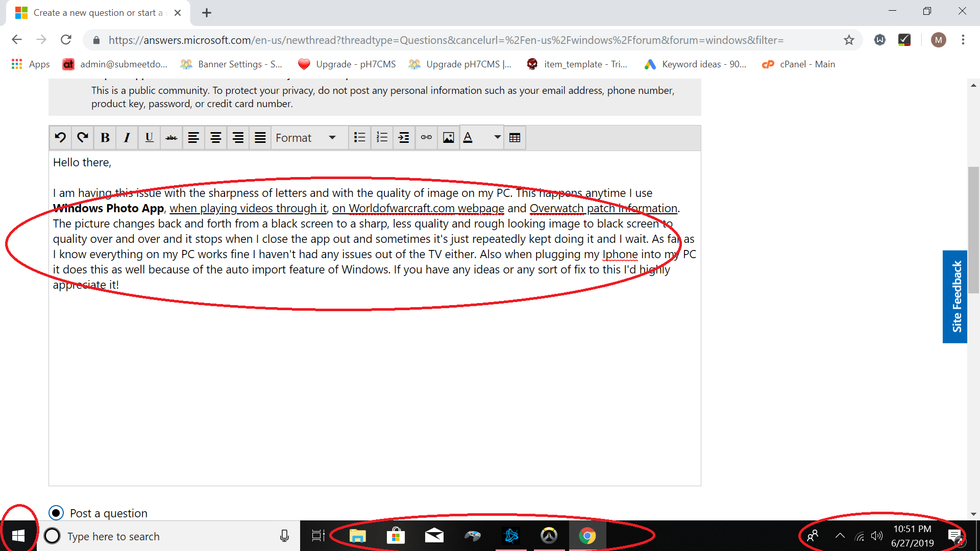
Task: Open the admin@submeetdo bookmark
Action: pyautogui.click(x=115, y=64)
